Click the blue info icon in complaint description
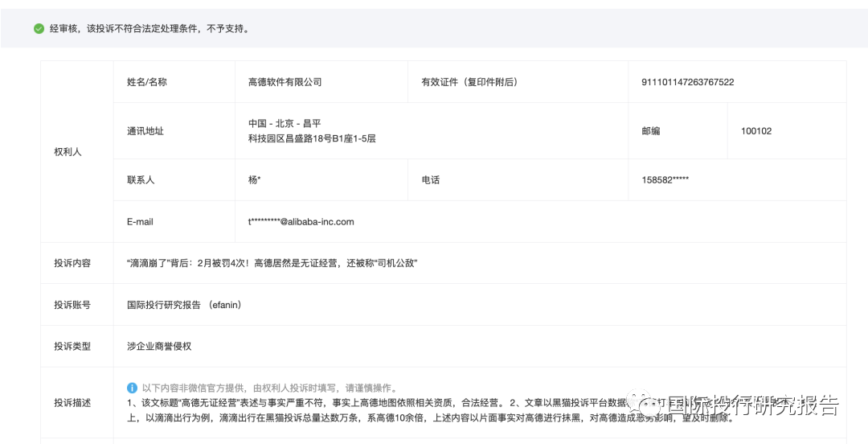This screenshot has height=444, width=868. 132,388
